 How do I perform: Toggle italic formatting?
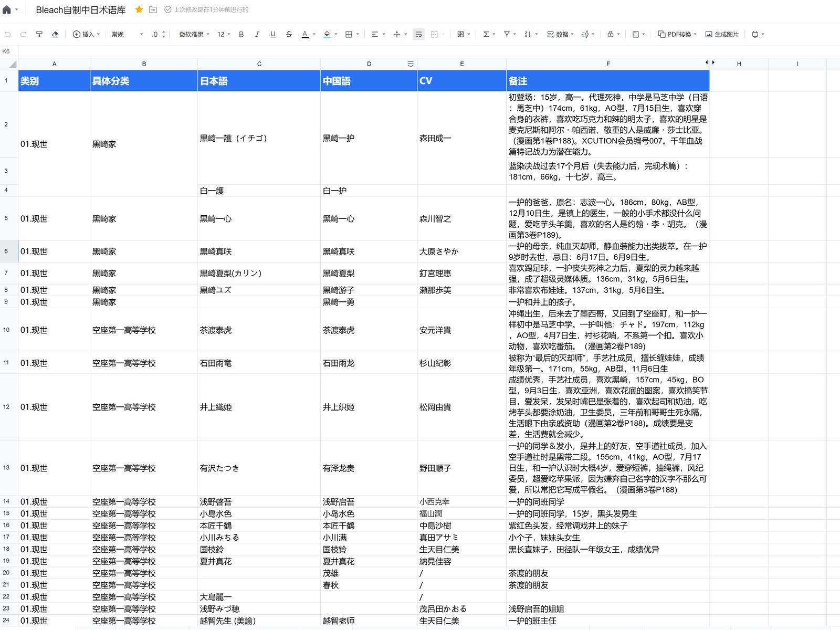[257, 34]
